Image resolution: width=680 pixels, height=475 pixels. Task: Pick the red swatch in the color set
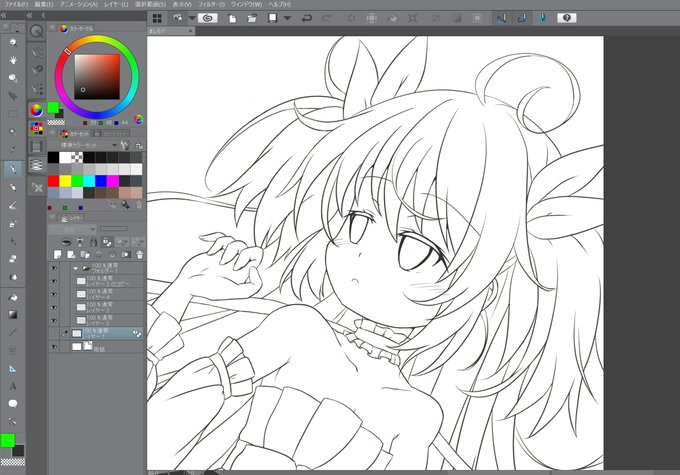click(53, 180)
